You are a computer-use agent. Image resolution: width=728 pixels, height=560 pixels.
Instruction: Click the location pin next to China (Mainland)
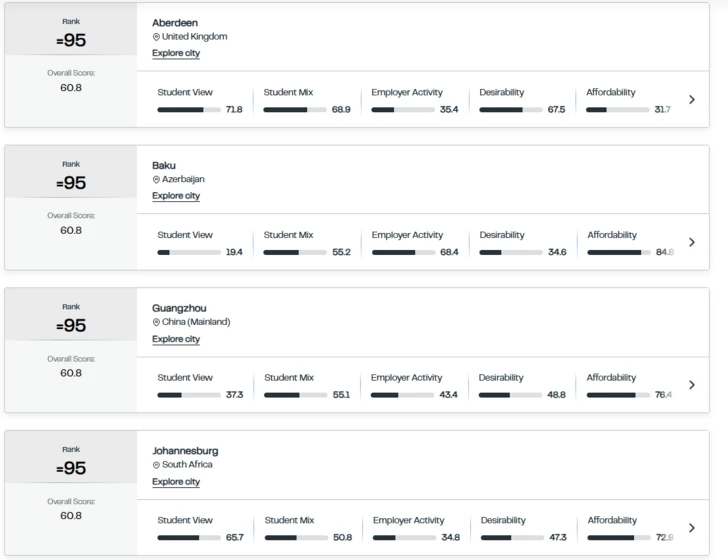[156, 322]
